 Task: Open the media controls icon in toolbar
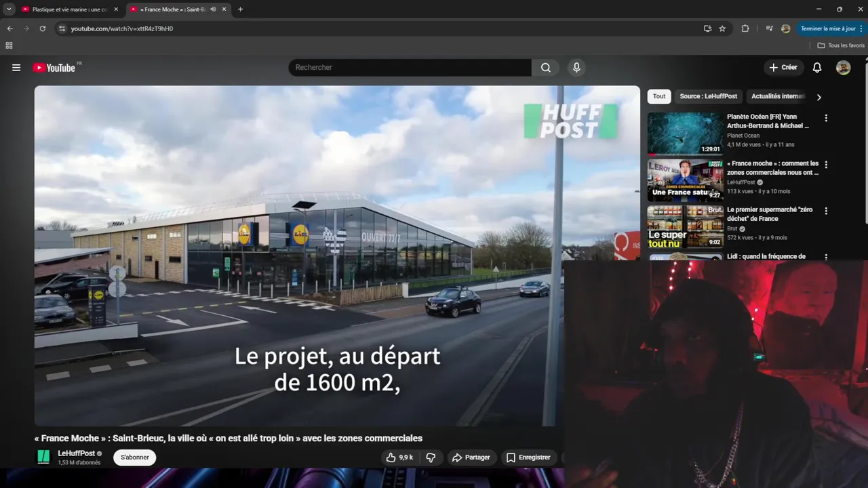coord(769,28)
